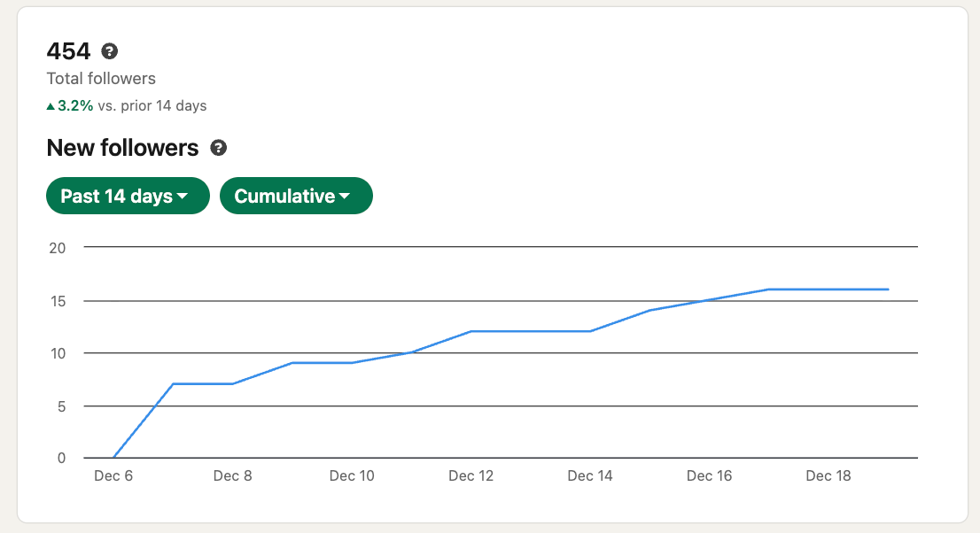Click the Total followers label
This screenshot has width=980, height=533.
click(x=101, y=79)
